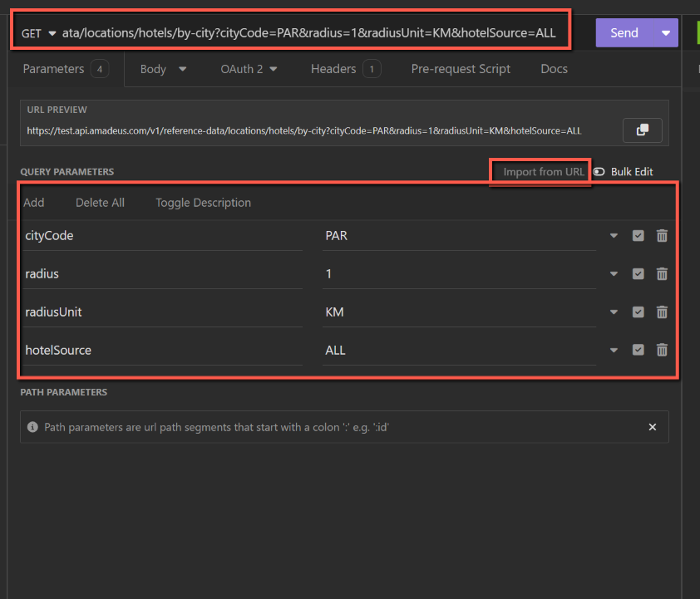The height and width of the screenshot is (599, 700).
Task: Expand the Send button options arrow
Action: click(665, 33)
